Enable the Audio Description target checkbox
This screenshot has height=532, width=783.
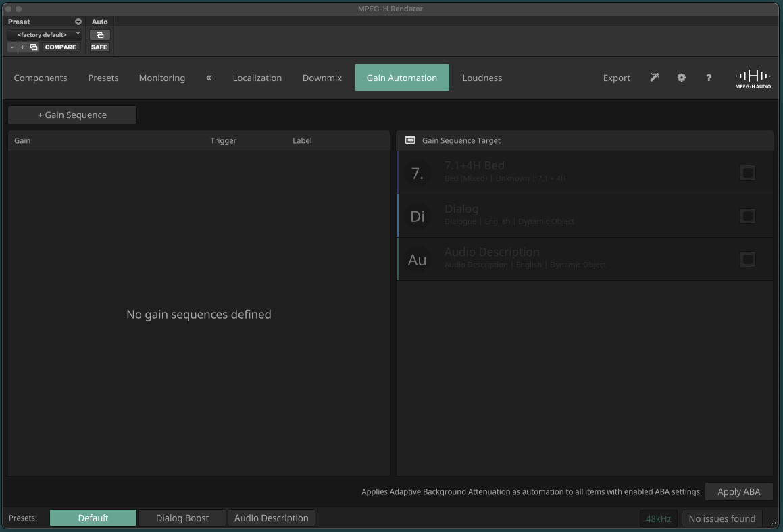point(748,259)
